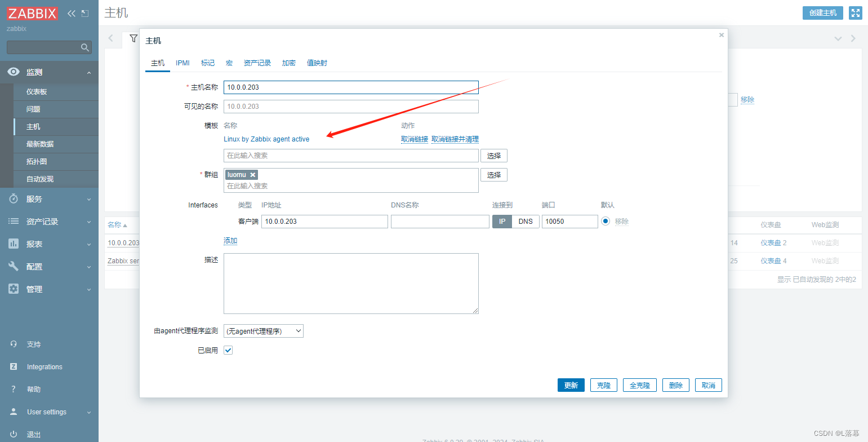
Task: Expand the 报表 menu section
Action: (89, 244)
